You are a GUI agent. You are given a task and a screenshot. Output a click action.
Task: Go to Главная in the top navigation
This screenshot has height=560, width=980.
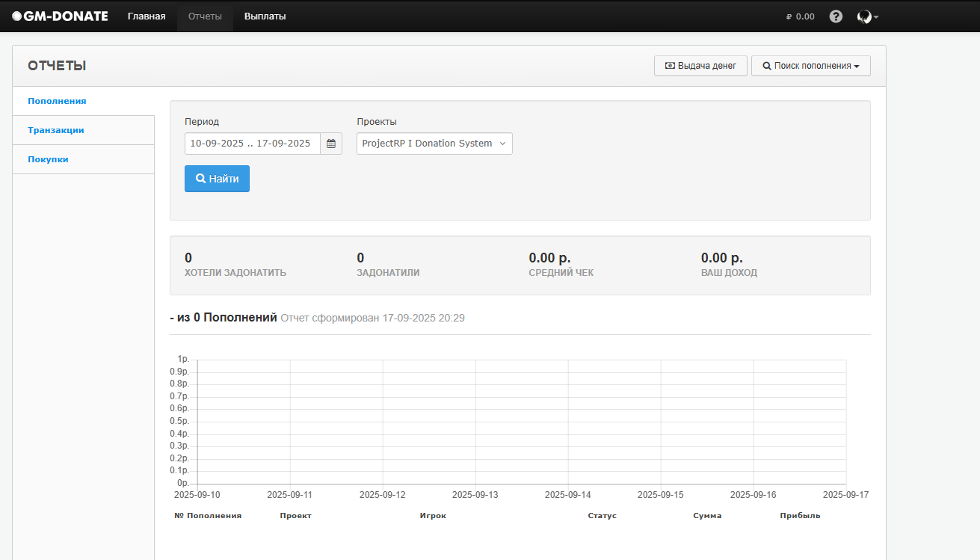tap(147, 16)
